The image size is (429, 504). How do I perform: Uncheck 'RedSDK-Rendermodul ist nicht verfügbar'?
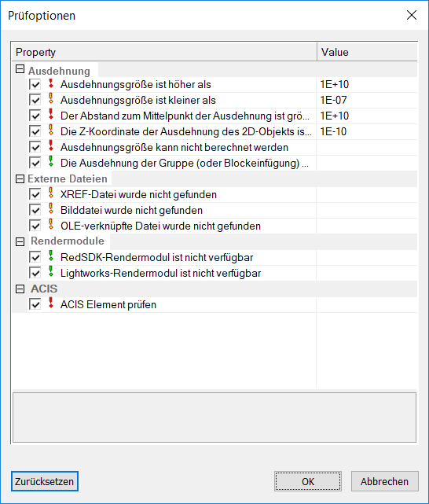click(35, 258)
